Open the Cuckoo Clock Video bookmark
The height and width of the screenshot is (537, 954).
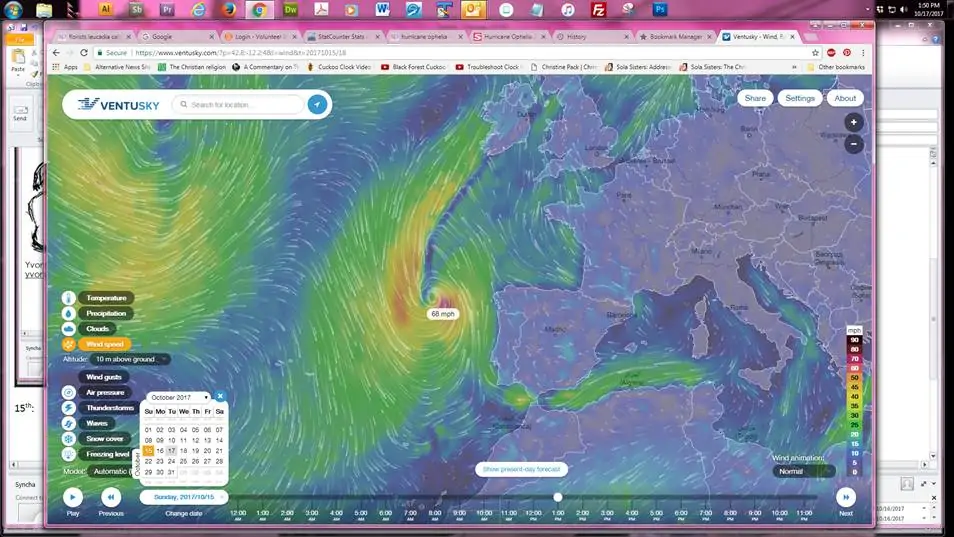(339, 67)
